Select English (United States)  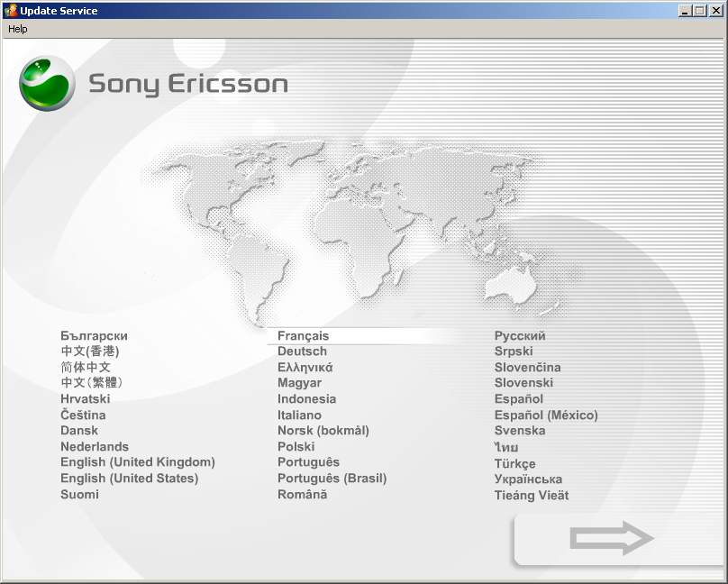(x=130, y=479)
